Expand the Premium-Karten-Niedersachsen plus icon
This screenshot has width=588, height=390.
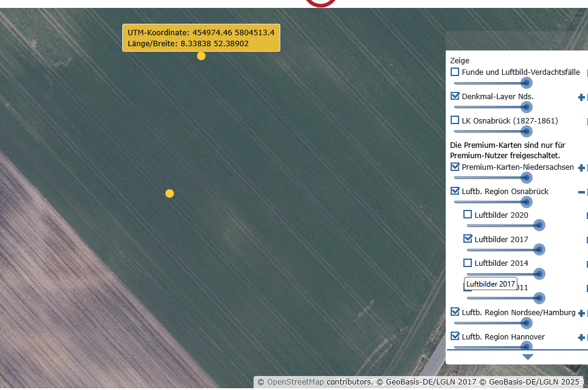(581, 168)
